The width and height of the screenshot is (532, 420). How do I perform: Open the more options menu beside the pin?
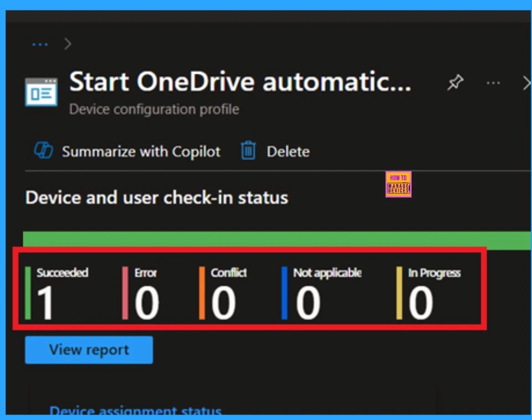tap(493, 83)
